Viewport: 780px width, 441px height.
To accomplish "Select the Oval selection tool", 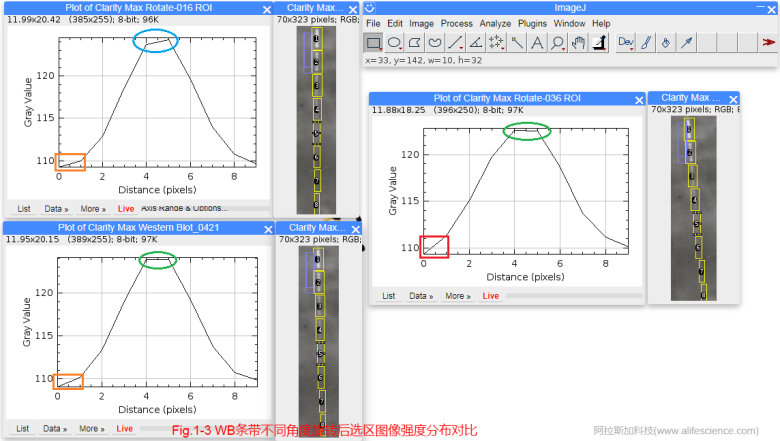I will [394, 42].
